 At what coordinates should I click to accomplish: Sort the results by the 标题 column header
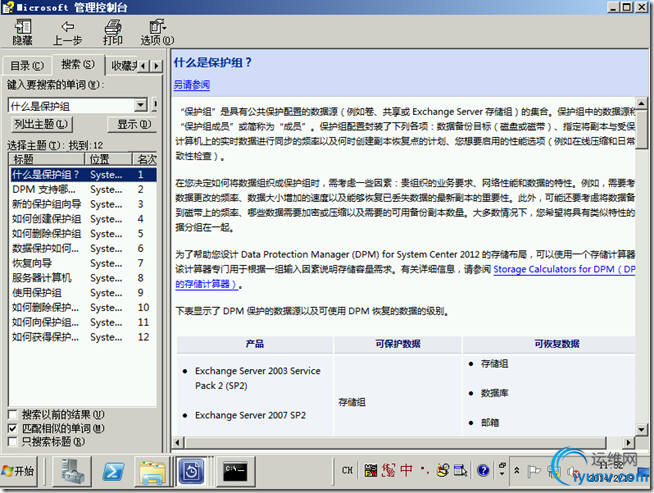click(x=46, y=159)
